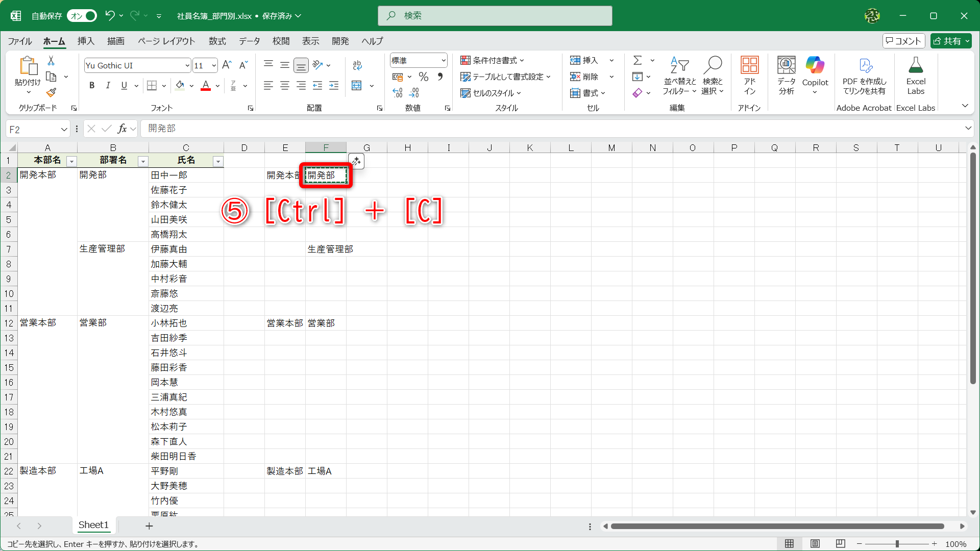This screenshot has width=980, height=551.
Task: Click the コメント comments button
Action: pyautogui.click(x=903, y=41)
